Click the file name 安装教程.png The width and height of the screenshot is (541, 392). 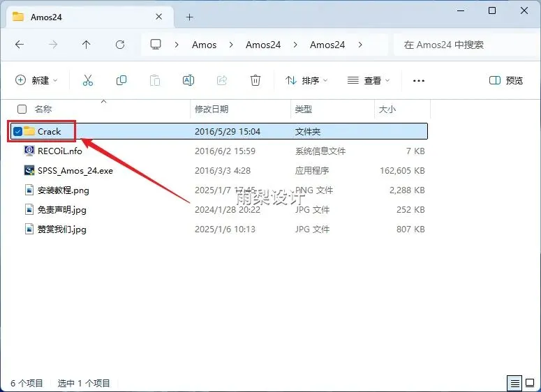tap(63, 190)
